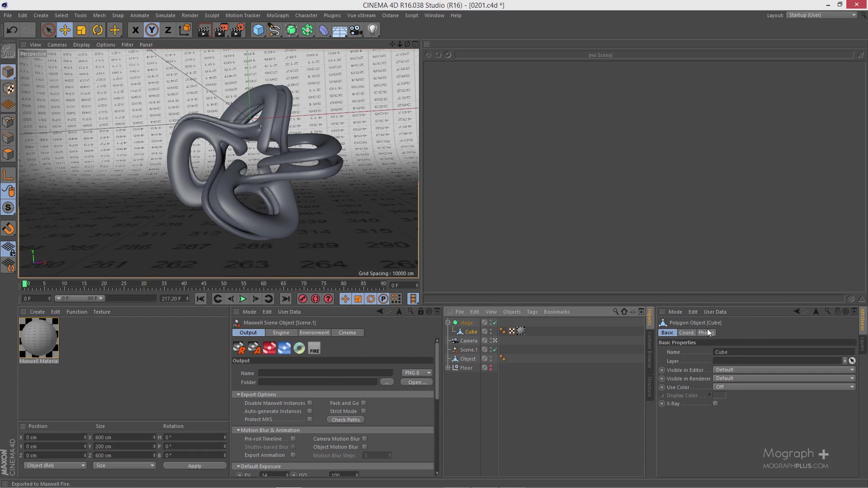Click the Check Paths button
Screen dimensions: 868x488
tap(345, 419)
